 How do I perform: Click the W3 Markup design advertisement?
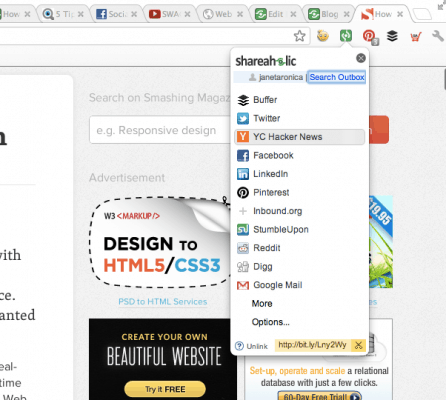[x=160, y=242]
